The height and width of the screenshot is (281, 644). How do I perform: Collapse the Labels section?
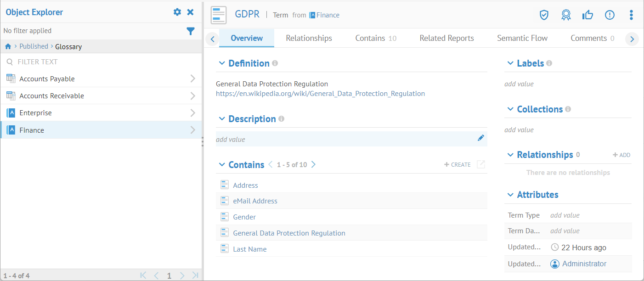point(510,63)
